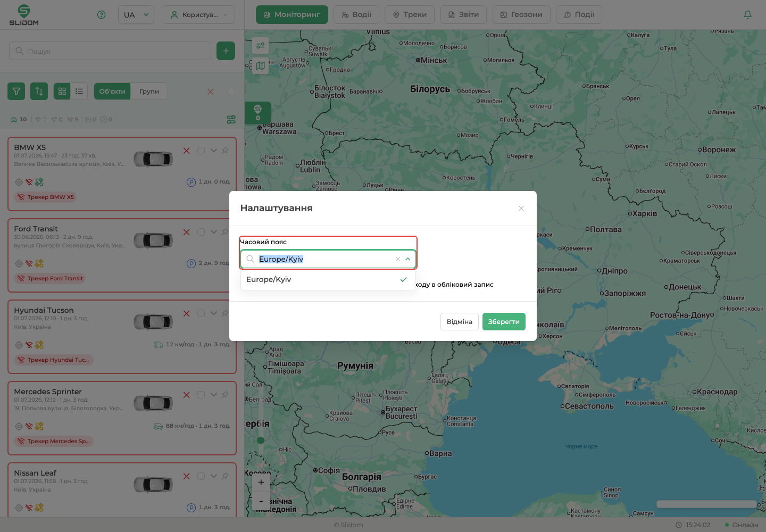
Task: Zoom in the map with plus
Action: pos(261,482)
